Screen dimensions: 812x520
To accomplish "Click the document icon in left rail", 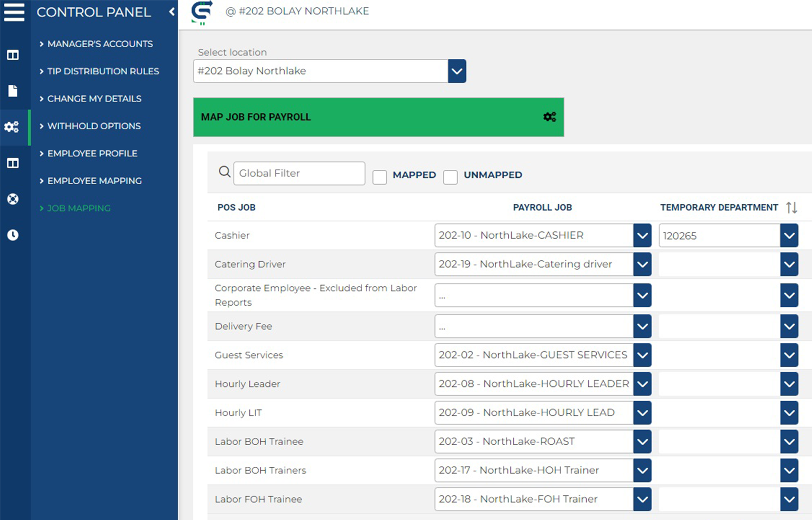I will point(13,91).
